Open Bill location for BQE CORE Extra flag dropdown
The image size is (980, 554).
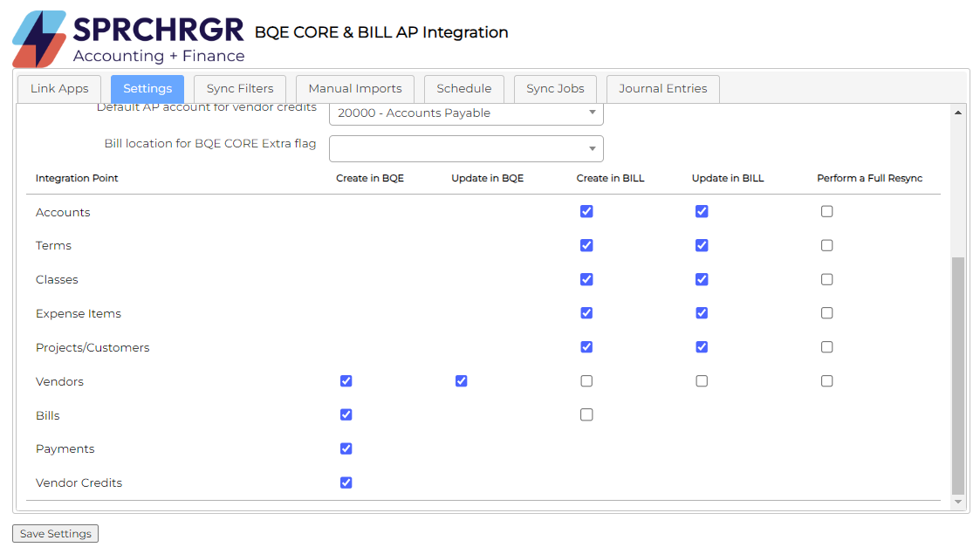466,148
